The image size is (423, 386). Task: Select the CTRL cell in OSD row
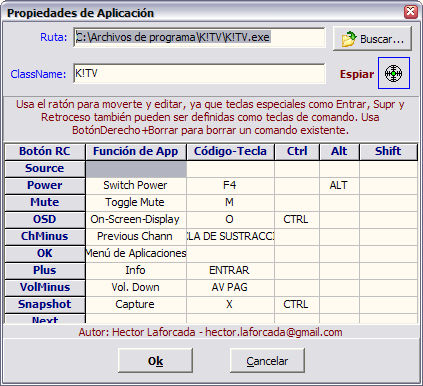tap(297, 220)
